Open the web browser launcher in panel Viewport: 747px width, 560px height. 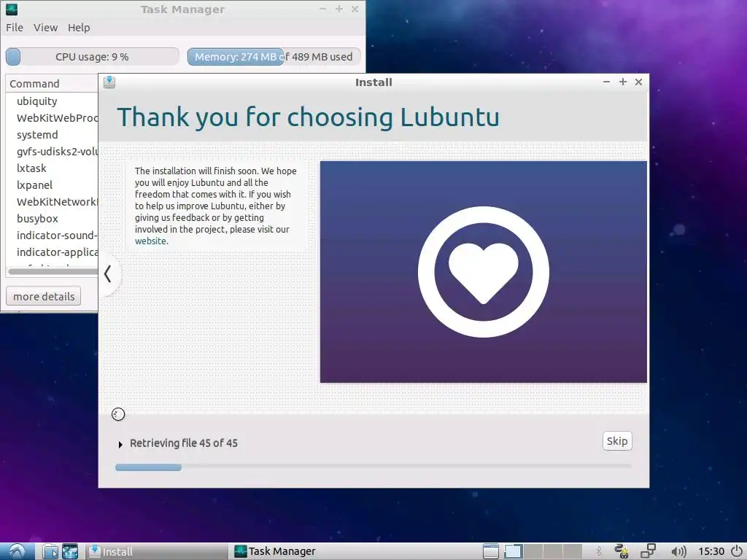70,551
